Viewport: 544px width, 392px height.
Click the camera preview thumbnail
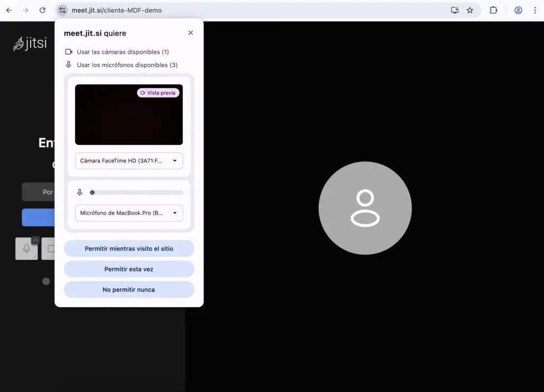coord(129,115)
